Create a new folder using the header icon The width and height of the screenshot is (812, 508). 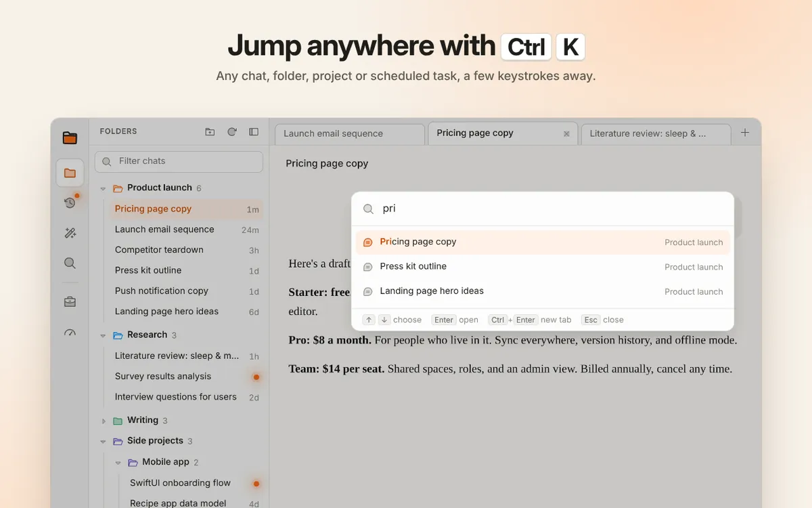click(x=210, y=132)
